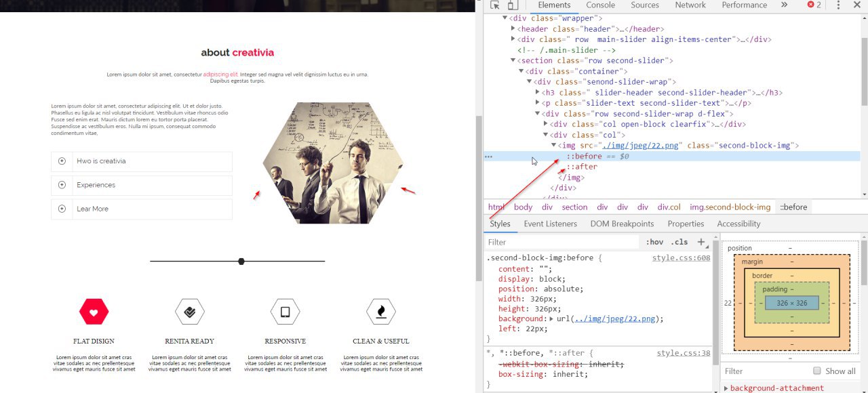Image resolution: width=868 pixels, height=393 pixels.
Task: Toggle the device toolbar icon
Action: [513, 5]
